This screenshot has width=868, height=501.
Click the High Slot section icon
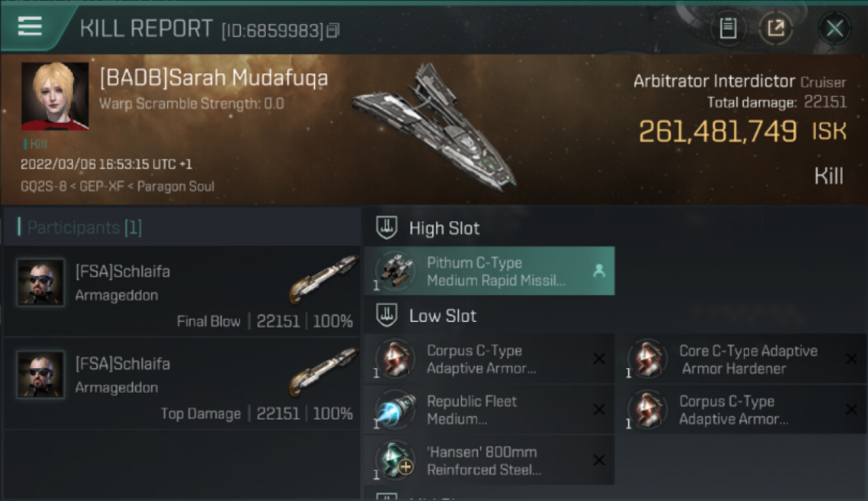coord(387,228)
